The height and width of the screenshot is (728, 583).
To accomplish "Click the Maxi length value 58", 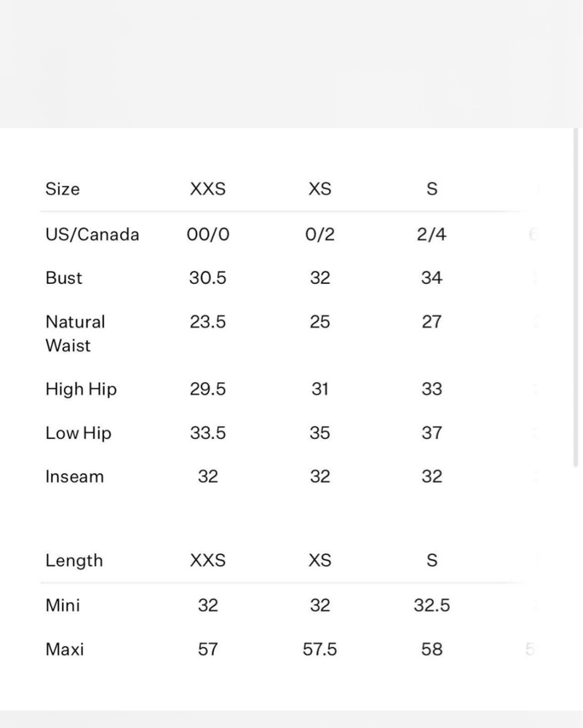I will pyautogui.click(x=432, y=649).
